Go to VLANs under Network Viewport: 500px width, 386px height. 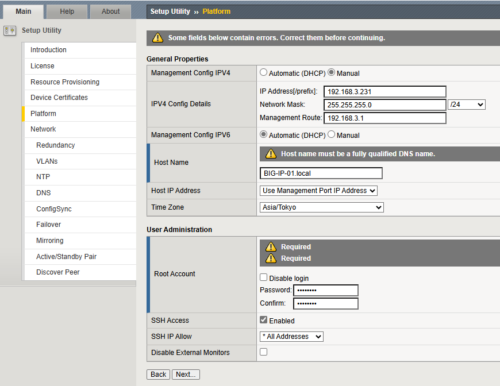click(80, 161)
